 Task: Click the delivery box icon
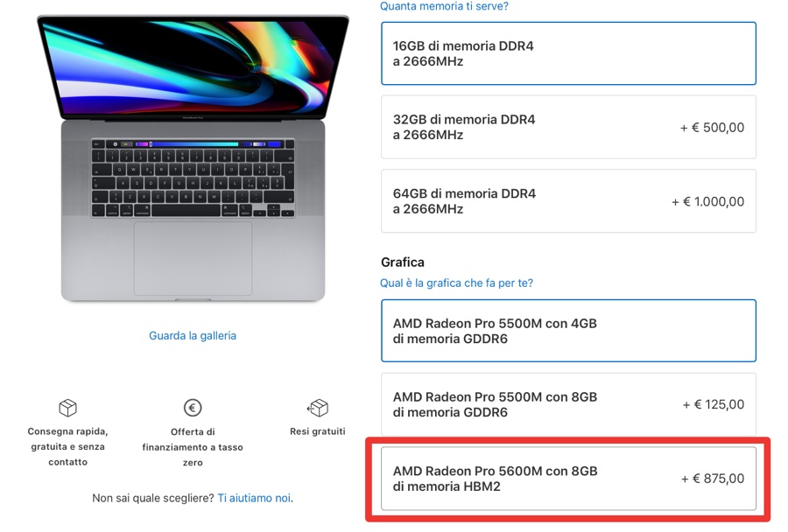[x=67, y=408]
